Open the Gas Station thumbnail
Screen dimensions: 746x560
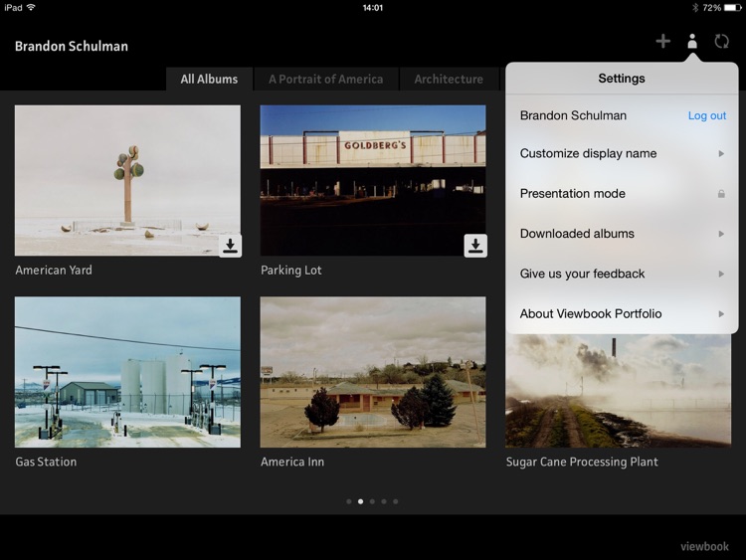[127, 372]
